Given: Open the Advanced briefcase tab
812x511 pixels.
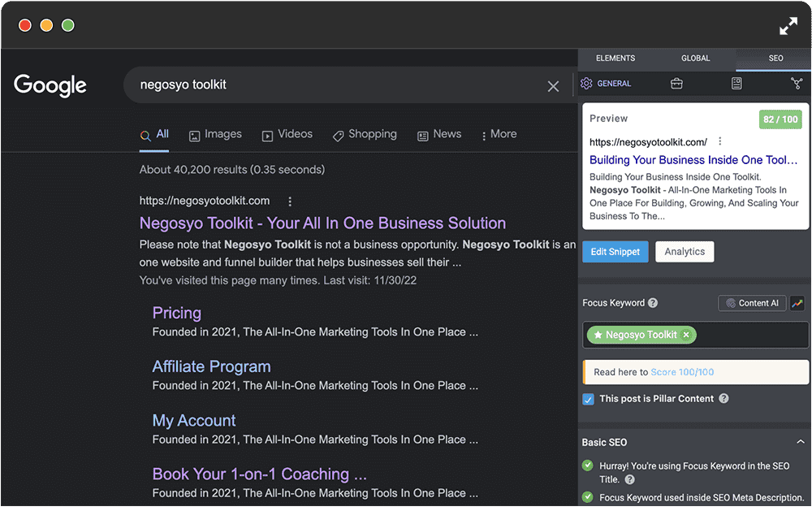Looking at the screenshot, I should (x=676, y=84).
